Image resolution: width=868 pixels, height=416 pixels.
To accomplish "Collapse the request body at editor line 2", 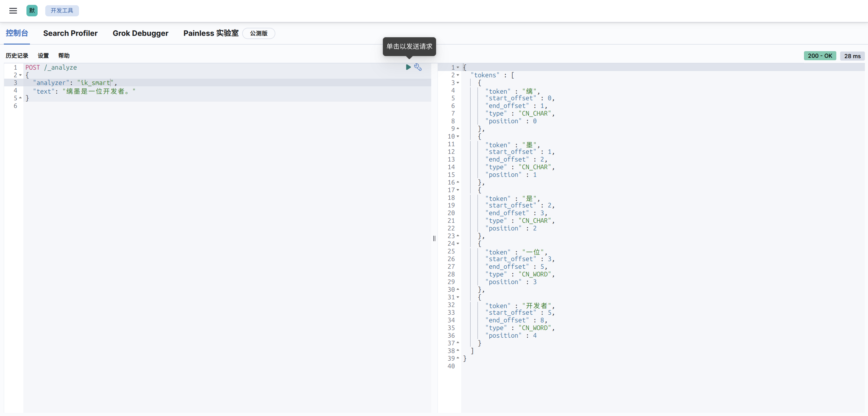I will point(21,75).
